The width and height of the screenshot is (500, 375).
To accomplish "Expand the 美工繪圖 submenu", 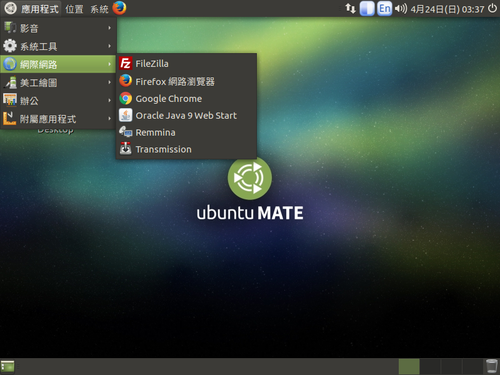I will point(58,82).
